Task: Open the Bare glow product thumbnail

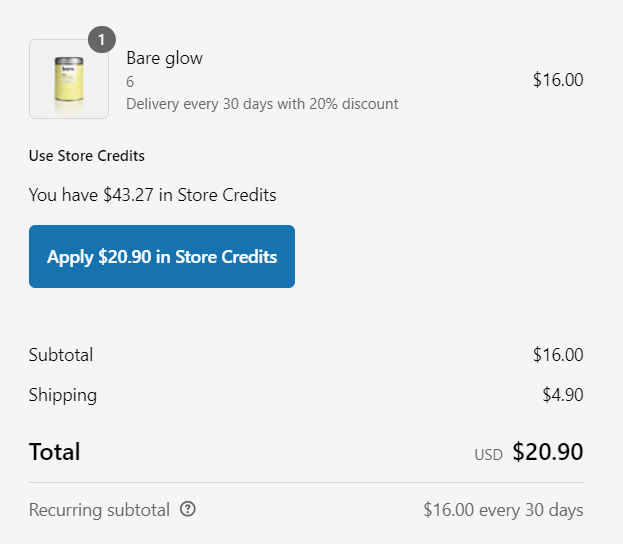Action: [x=69, y=79]
